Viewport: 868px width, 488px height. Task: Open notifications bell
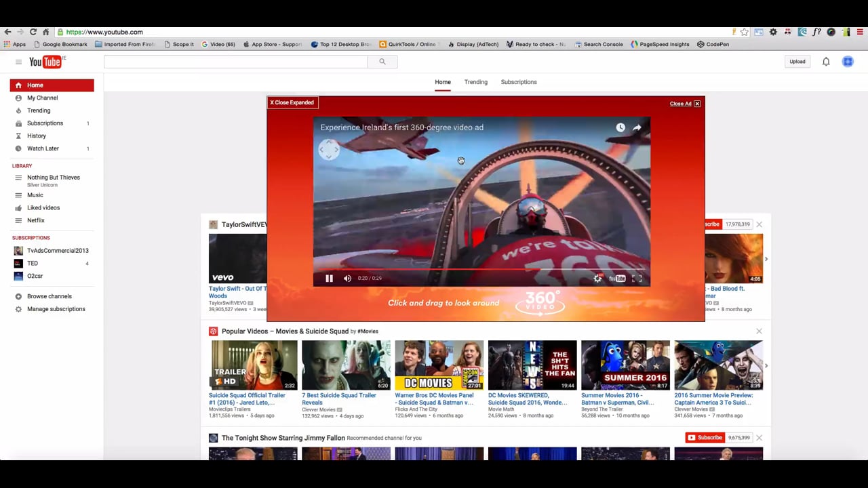click(826, 62)
